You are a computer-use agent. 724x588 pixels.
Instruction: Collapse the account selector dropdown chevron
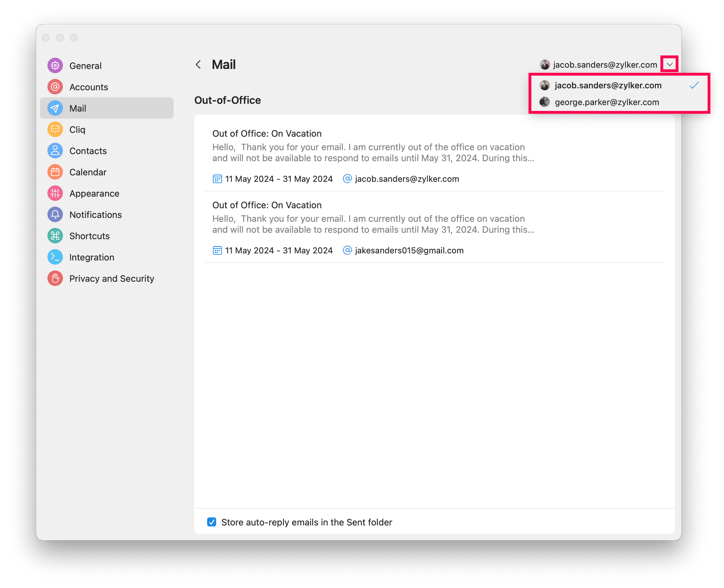[669, 64]
